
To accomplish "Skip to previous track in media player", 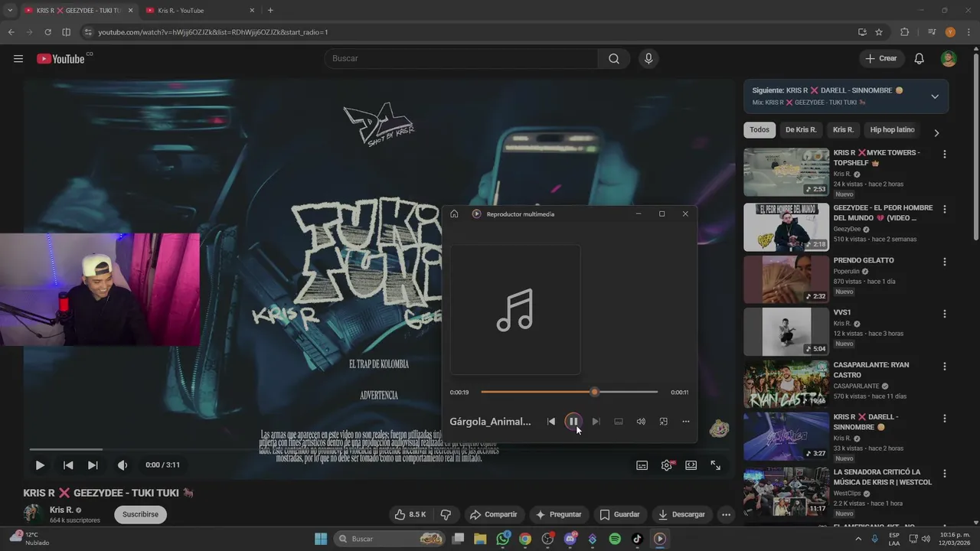I will (x=551, y=422).
